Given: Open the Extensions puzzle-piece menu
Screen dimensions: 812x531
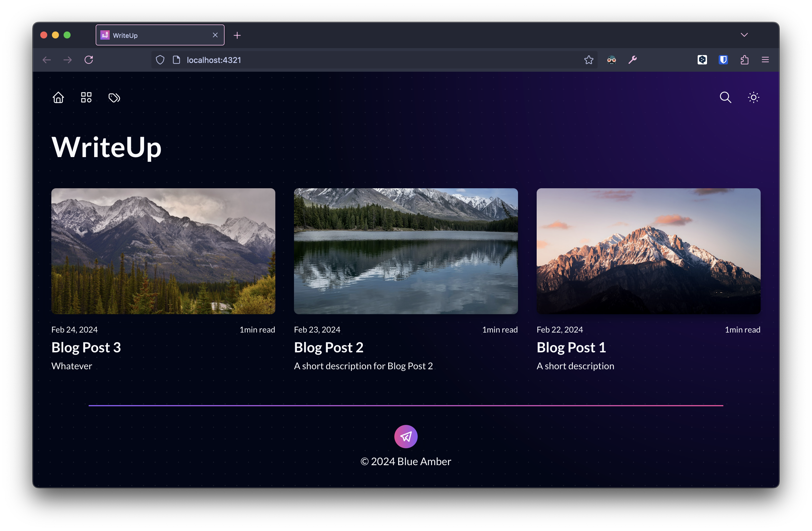Looking at the screenshot, I should 744,60.
